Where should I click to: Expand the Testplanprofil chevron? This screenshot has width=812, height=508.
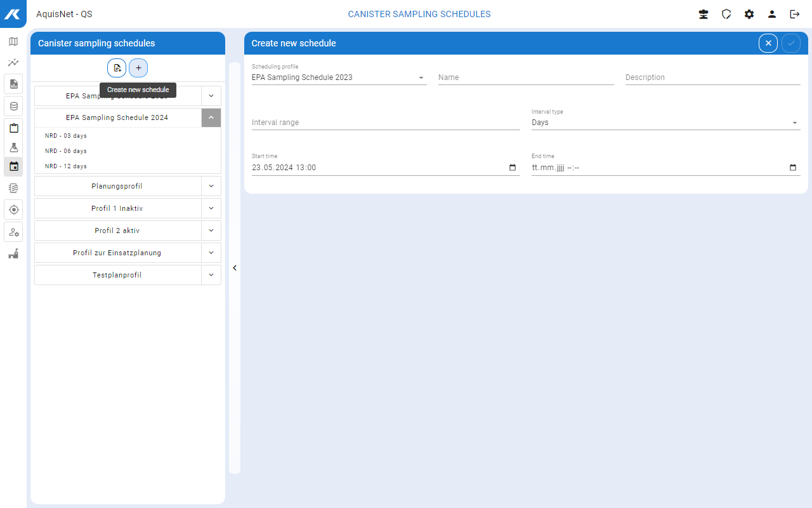coord(211,275)
